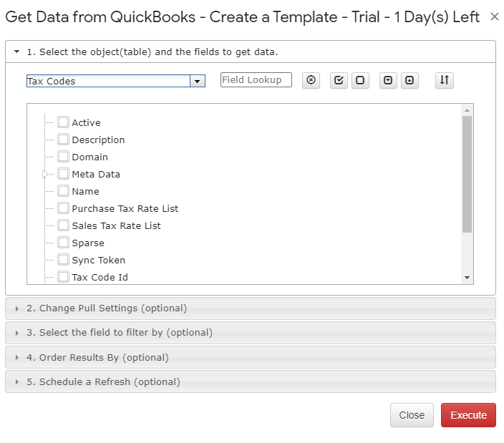This screenshot has height=443, width=504.
Task: Click the uncheck all fields icon
Action: tap(360, 80)
